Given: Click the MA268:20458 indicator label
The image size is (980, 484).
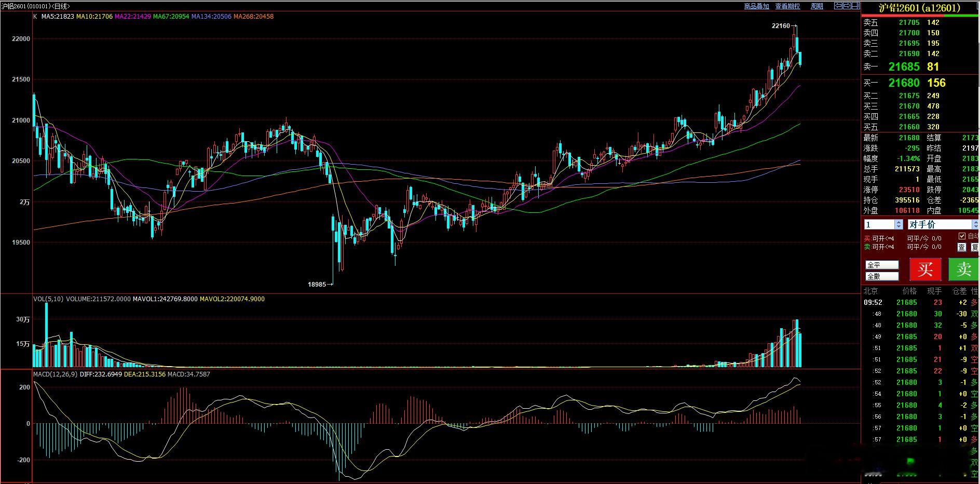Looking at the screenshot, I should (253, 17).
